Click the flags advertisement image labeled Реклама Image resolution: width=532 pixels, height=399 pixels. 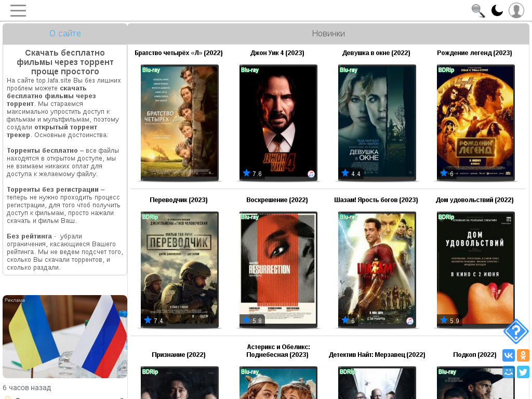click(65, 337)
